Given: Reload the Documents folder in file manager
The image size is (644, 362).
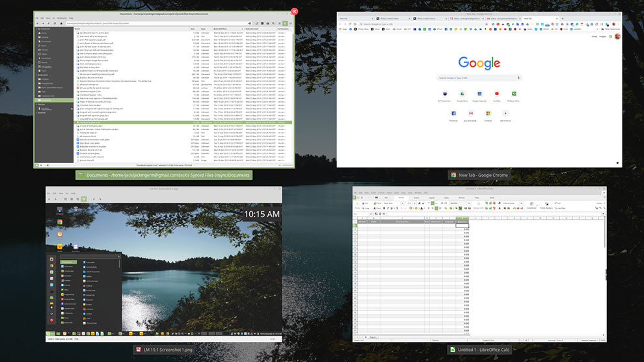Looking at the screenshot, I should coord(55,23).
